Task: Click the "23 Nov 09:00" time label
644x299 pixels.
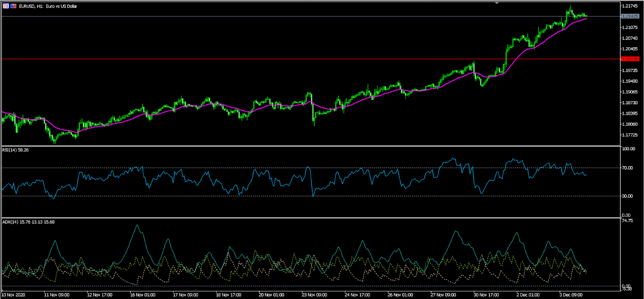Action: [x=314, y=295]
